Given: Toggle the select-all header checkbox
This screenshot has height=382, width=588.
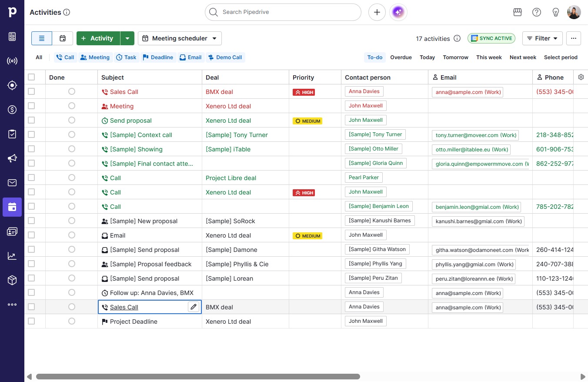Looking at the screenshot, I should 31,77.
